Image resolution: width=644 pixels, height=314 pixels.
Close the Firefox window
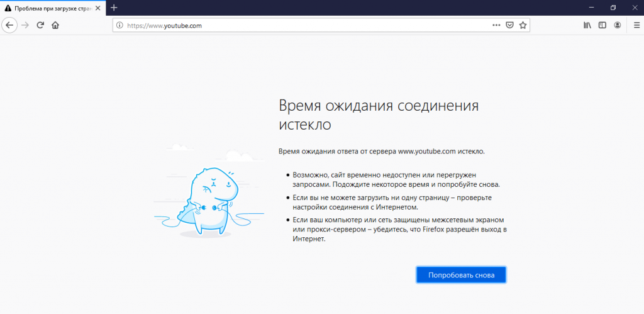coord(634,8)
